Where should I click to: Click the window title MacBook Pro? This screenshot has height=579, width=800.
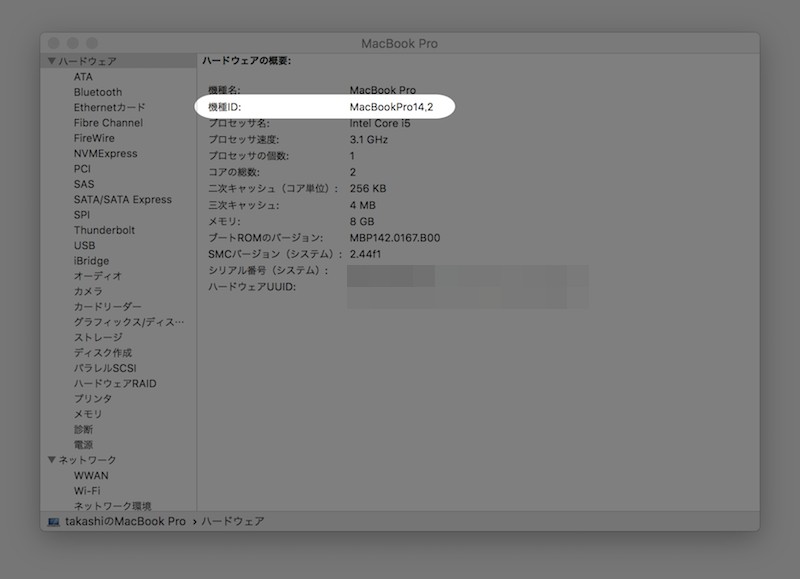[x=399, y=43]
